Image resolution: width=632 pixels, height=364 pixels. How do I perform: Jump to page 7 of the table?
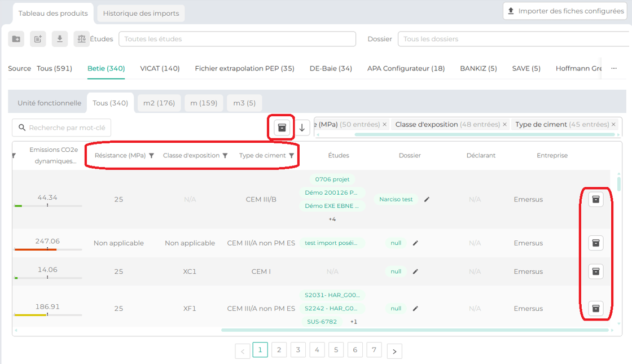click(x=374, y=350)
